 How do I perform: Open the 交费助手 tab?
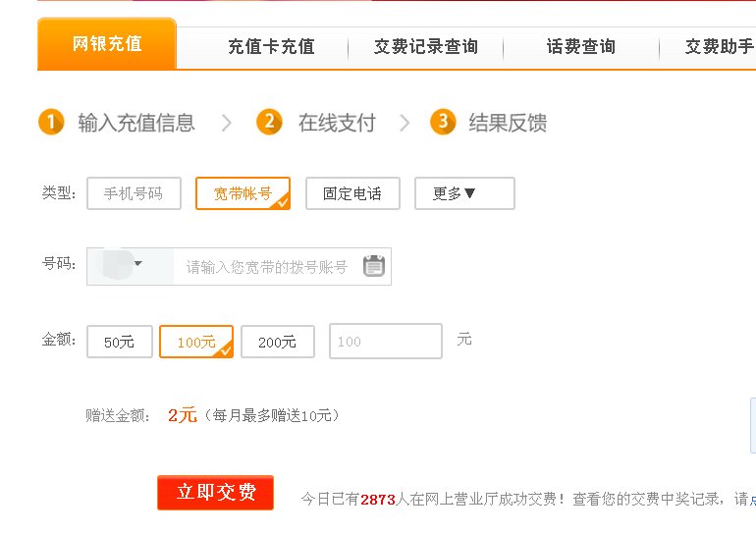click(720, 47)
